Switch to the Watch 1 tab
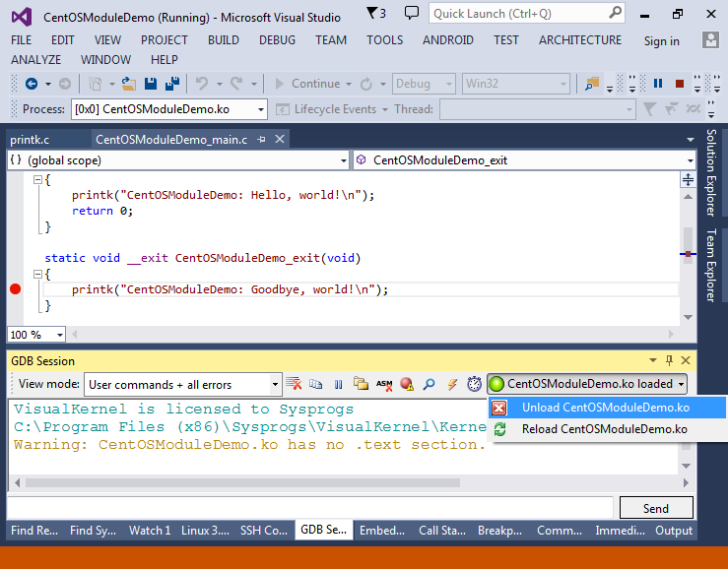Image resolution: width=728 pixels, height=569 pixels. click(150, 531)
